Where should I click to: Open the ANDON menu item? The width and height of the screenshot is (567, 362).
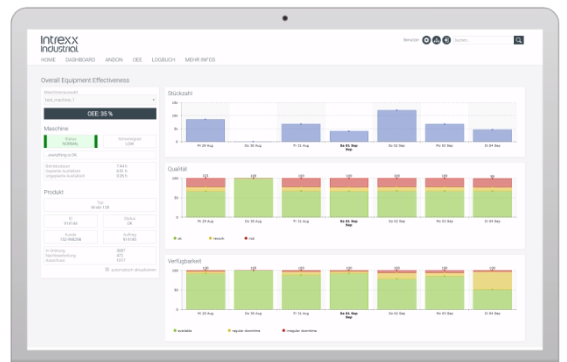point(114,60)
